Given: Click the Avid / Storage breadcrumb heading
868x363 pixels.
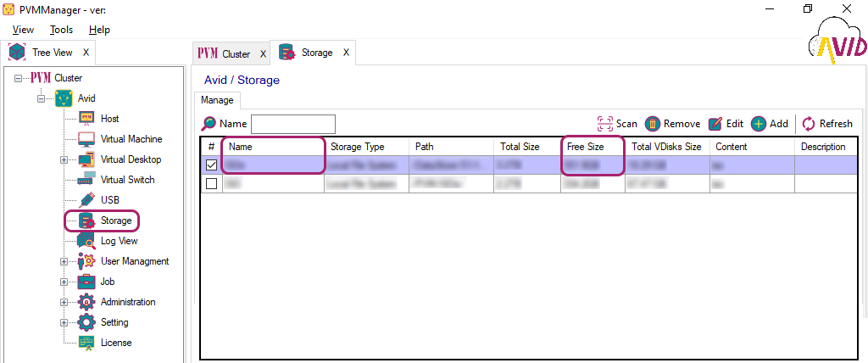Looking at the screenshot, I should (242, 81).
